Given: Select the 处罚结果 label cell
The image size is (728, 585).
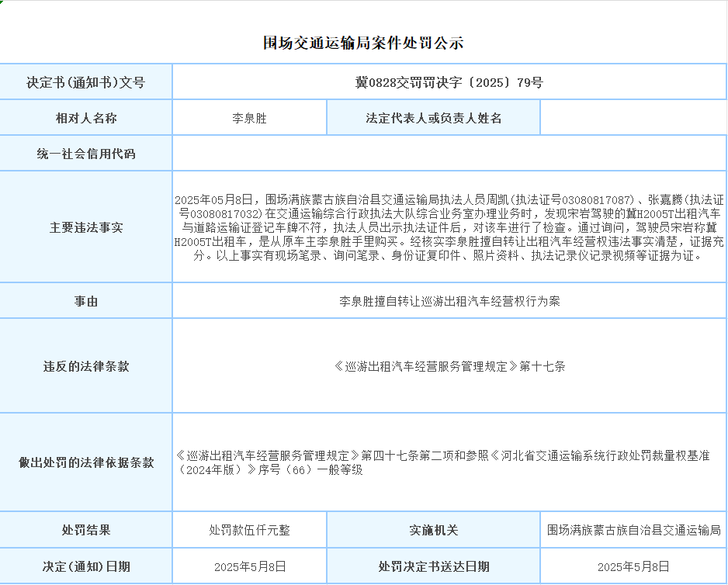Looking at the screenshot, I should point(86,530).
